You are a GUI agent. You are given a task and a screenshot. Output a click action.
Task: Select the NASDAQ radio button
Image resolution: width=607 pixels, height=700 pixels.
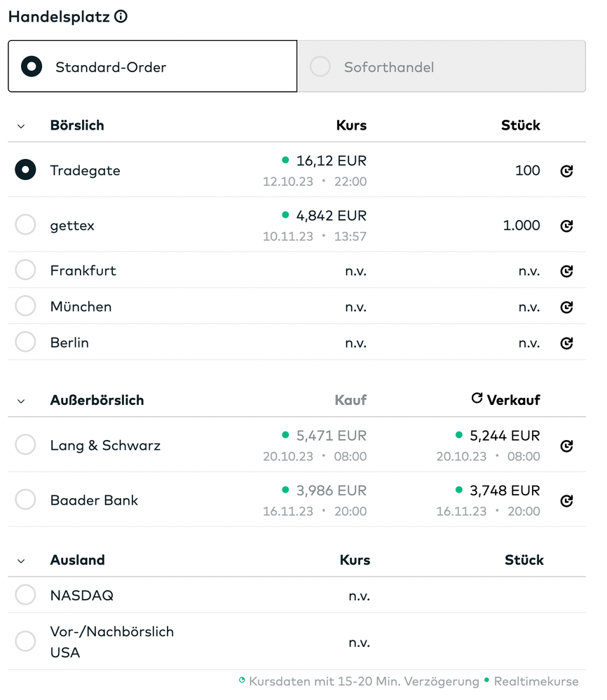pyautogui.click(x=25, y=595)
